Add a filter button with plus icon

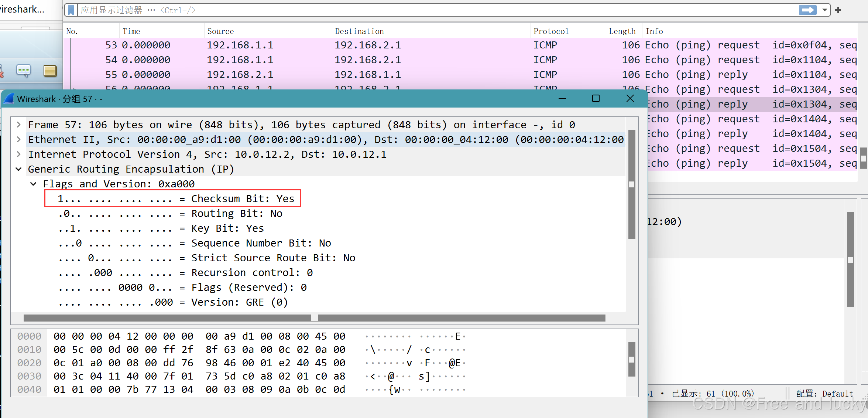838,10
